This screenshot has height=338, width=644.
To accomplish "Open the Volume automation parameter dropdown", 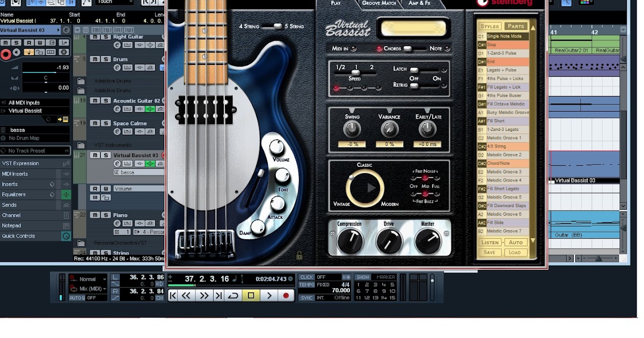I will point(138,189).
